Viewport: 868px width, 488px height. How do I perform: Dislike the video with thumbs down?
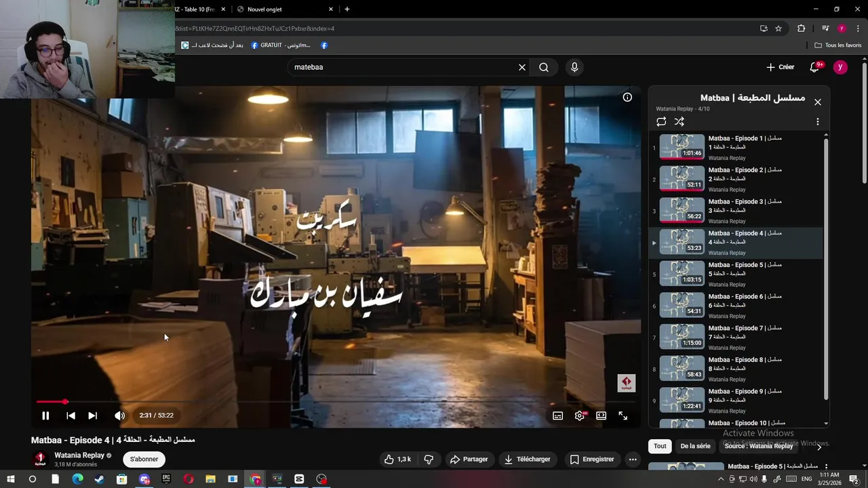(429, 459)
